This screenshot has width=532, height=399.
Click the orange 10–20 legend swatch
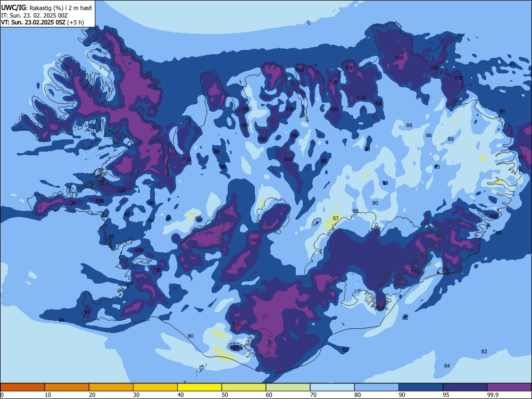pyautogui.click(x=67, y=387)
